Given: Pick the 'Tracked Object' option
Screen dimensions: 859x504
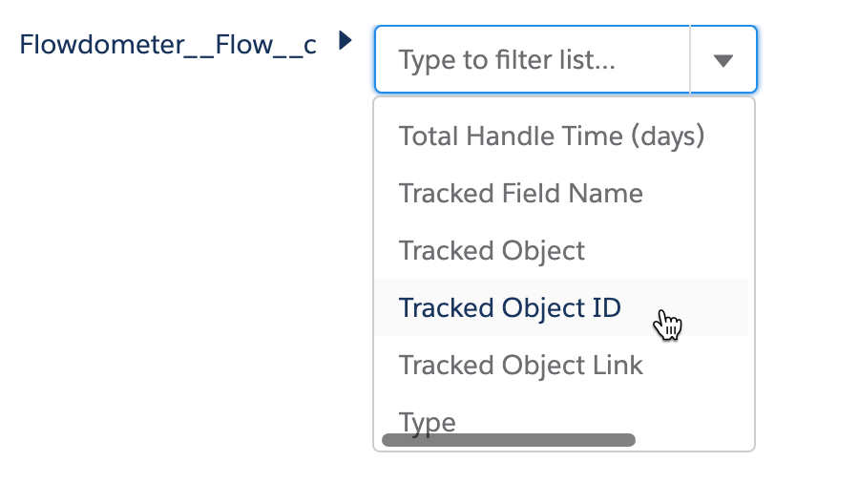Looking at the screenshot, I should pos(492,251).
